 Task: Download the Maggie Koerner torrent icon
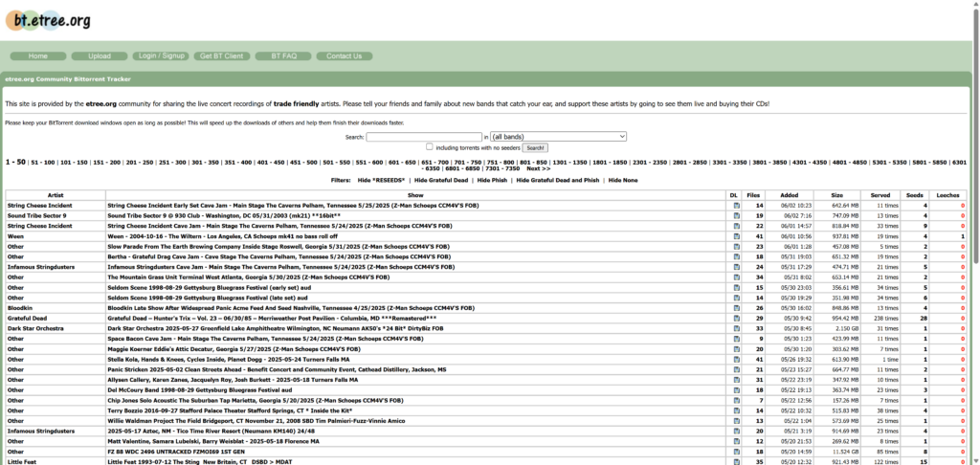736,348
